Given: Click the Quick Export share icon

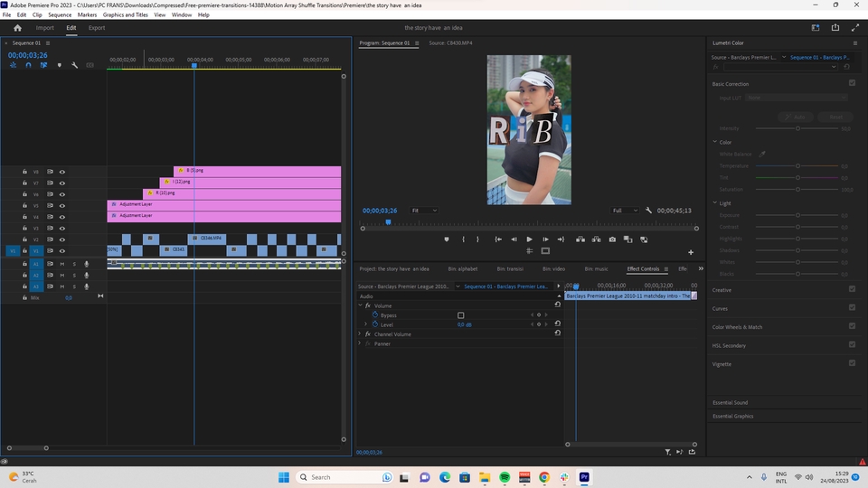Looking at the screenshot, I should 835,28.
